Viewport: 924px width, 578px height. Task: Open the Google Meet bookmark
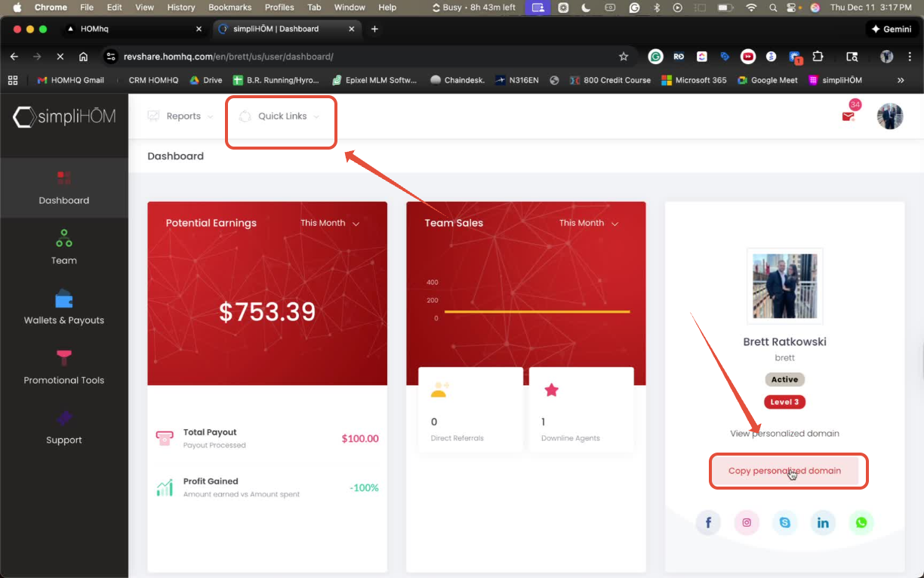(x=768, y=80)
